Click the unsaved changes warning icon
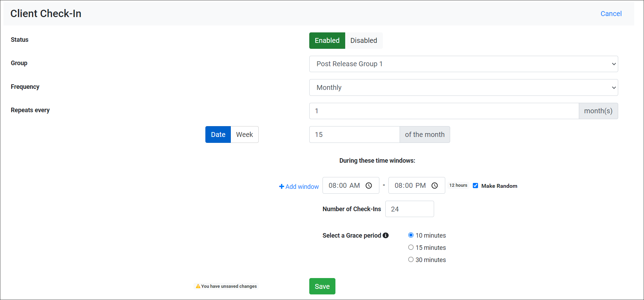The width and height of the screenshot is (644, 300). click(198, 286)
